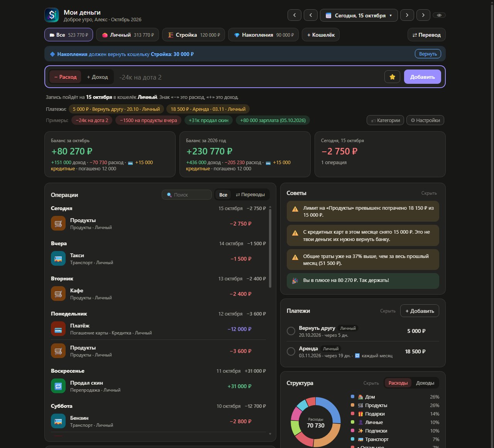The height and width of the screenshot is (448, 494).
Task: Select the cart icon next to Кафе
Action: point(58,294)
